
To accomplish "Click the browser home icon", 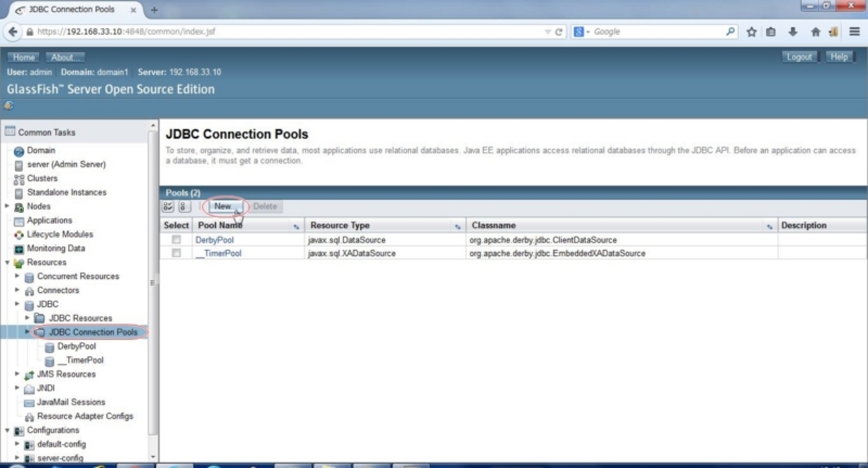I will pos(815,31).
